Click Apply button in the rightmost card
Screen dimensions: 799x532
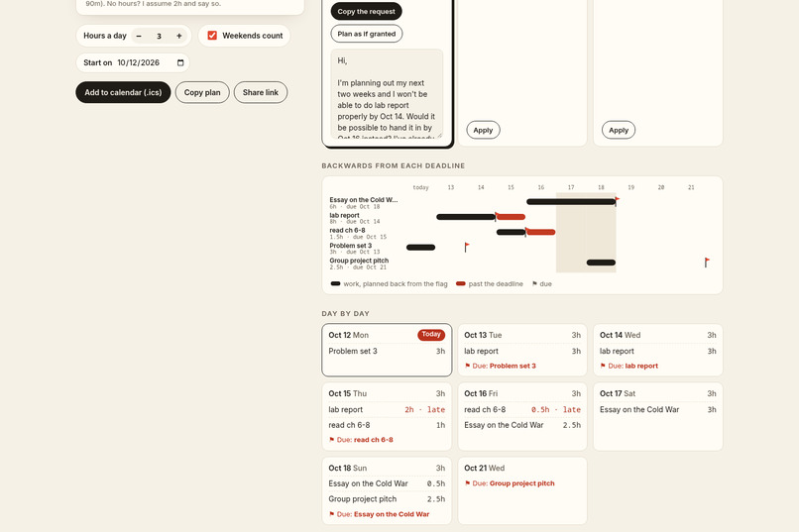click(619, 130)
